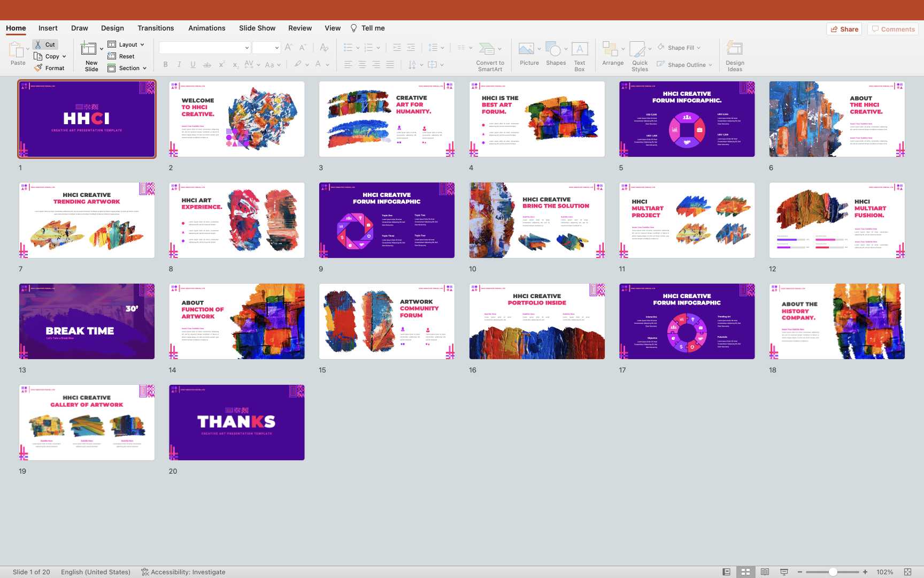Select the BREAK TIME slide thumbnail
This screenshot has height=578, width=924.
87,321
